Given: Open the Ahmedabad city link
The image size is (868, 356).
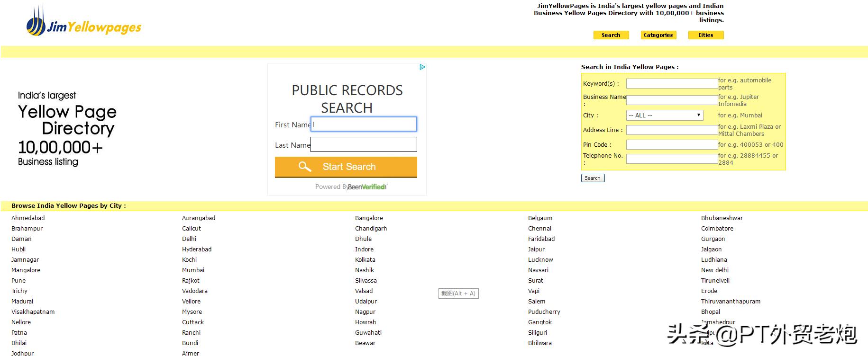Looking at the screenshot, I should coord(28,218).
